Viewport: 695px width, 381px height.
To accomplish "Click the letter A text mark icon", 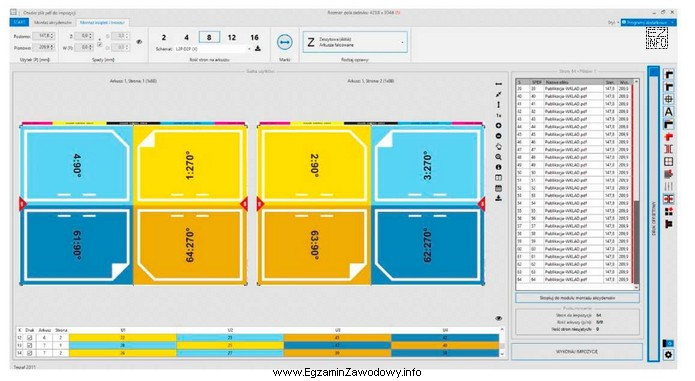I will [x=668, y=112].
